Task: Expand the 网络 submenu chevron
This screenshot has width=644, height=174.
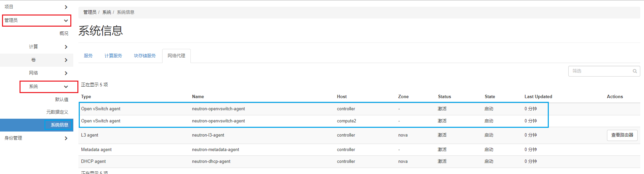Action: pyautogui.click(x=66, y=73)
